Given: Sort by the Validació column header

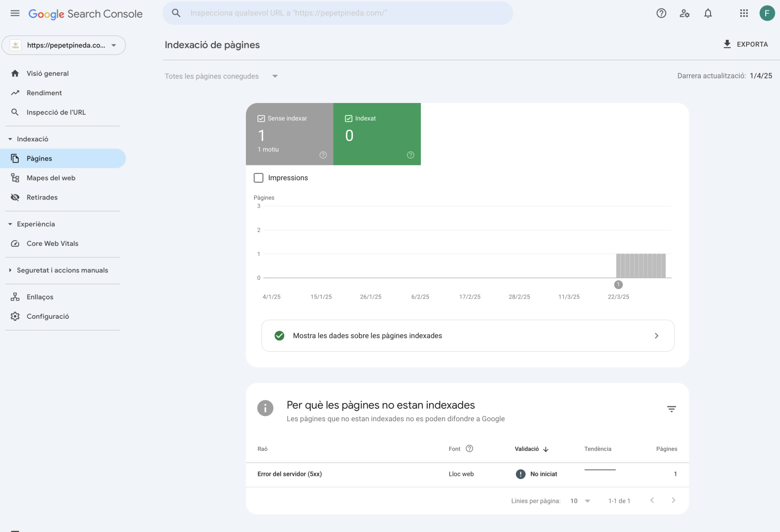Looking at the screenshot, I should tap(527, 449).
